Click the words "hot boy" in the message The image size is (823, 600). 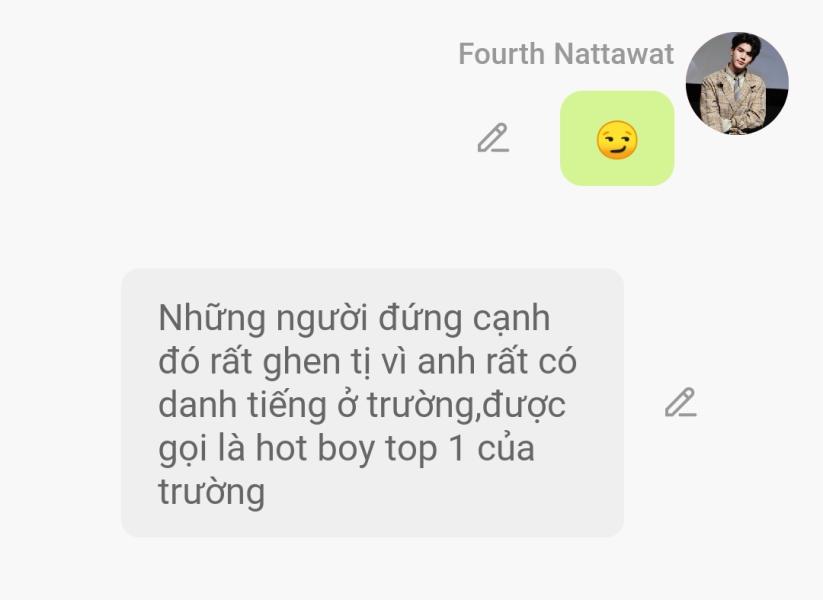[314, 449]
